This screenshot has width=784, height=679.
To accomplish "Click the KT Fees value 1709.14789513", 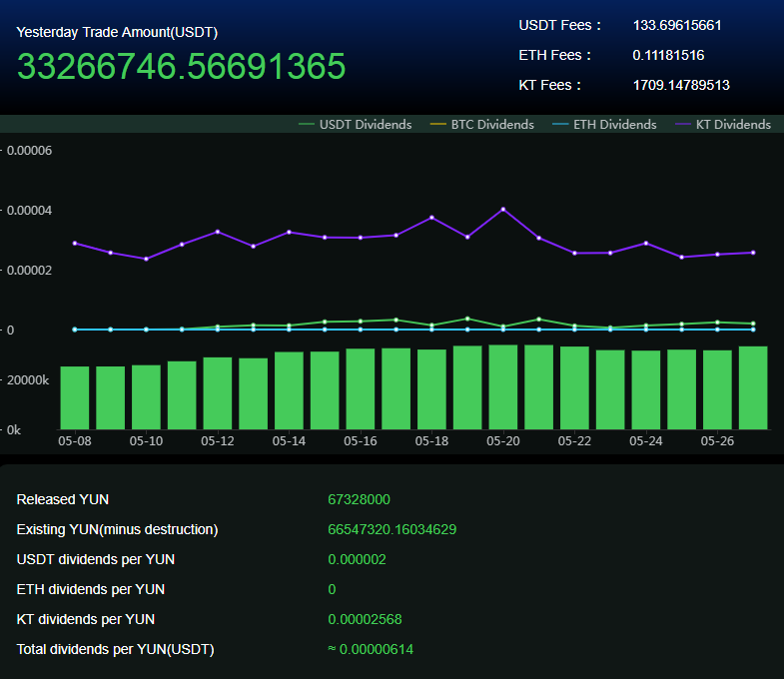I will [x=681, y=86].
